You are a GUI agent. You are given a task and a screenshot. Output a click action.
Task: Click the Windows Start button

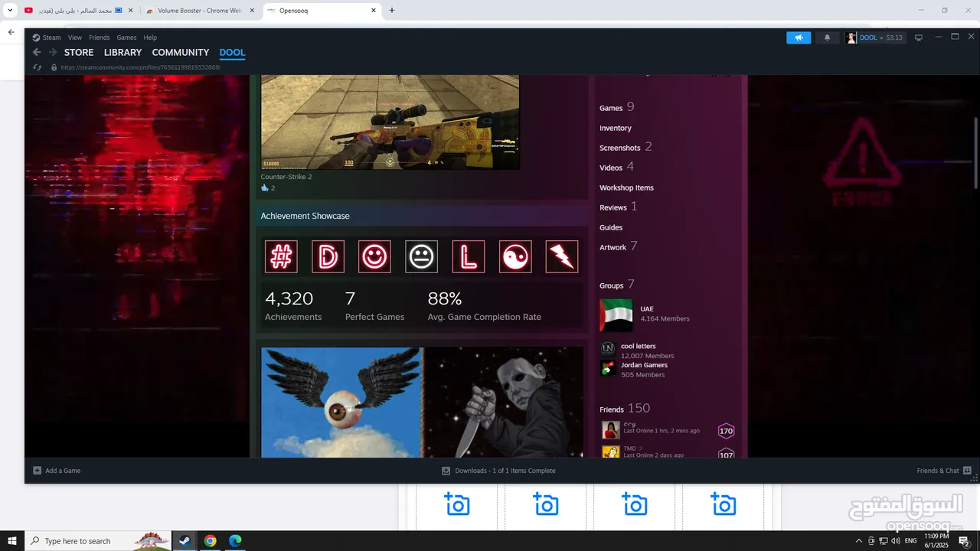(x=12, y=541)
